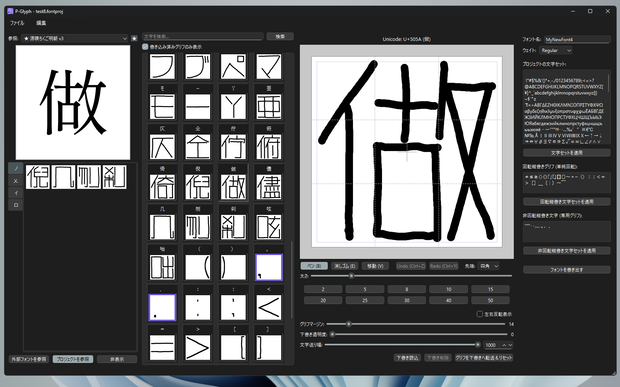This screenshot has width=620, height=387.
Task: Open the Y glyph tile
Action: 233,106
